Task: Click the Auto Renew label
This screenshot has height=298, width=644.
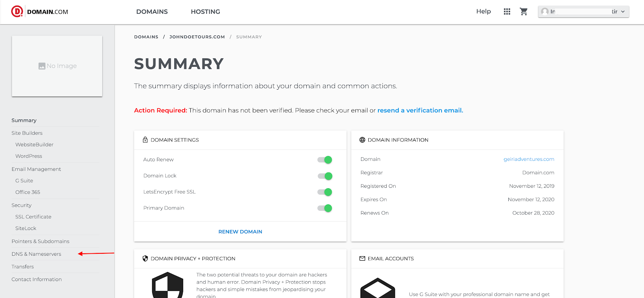Action: pos(159,160)
